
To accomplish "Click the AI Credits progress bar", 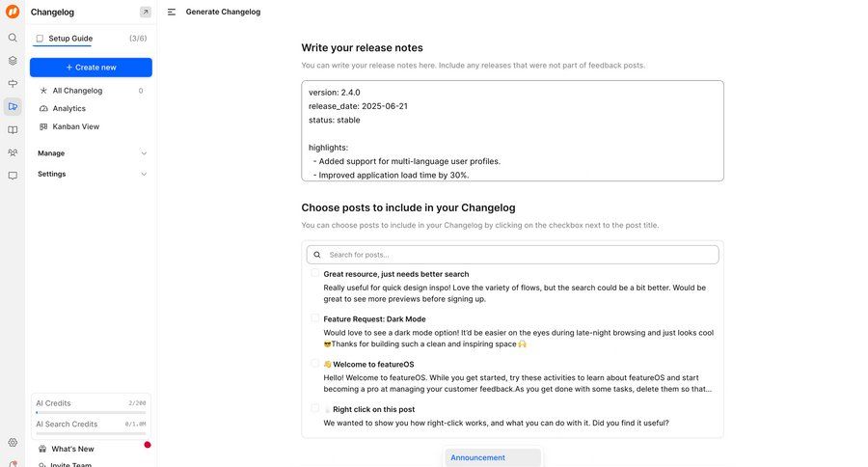I will point(91,412).
